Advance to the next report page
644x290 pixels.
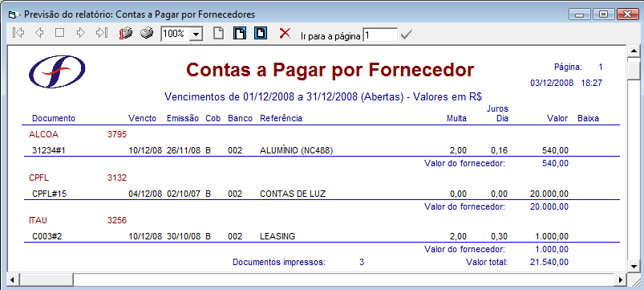(x=81, y=33)
